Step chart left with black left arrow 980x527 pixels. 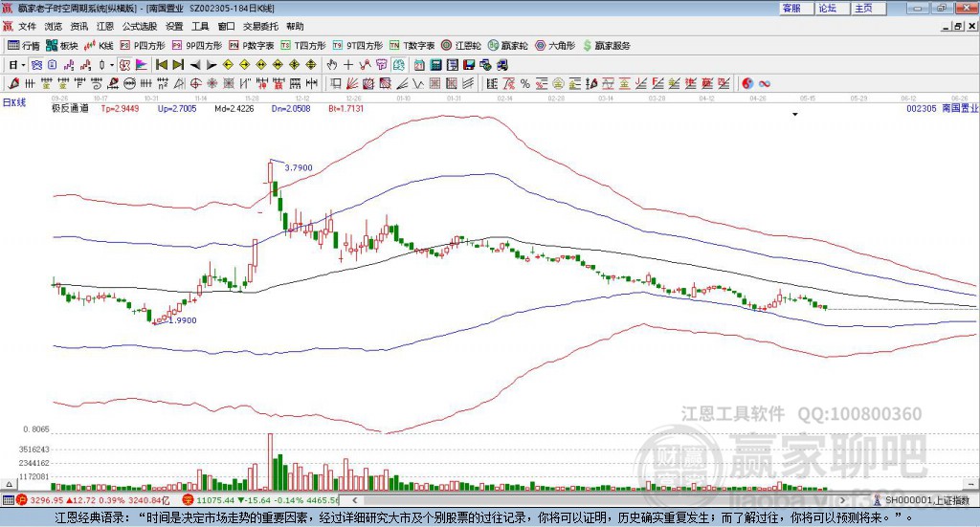[195, 65]
